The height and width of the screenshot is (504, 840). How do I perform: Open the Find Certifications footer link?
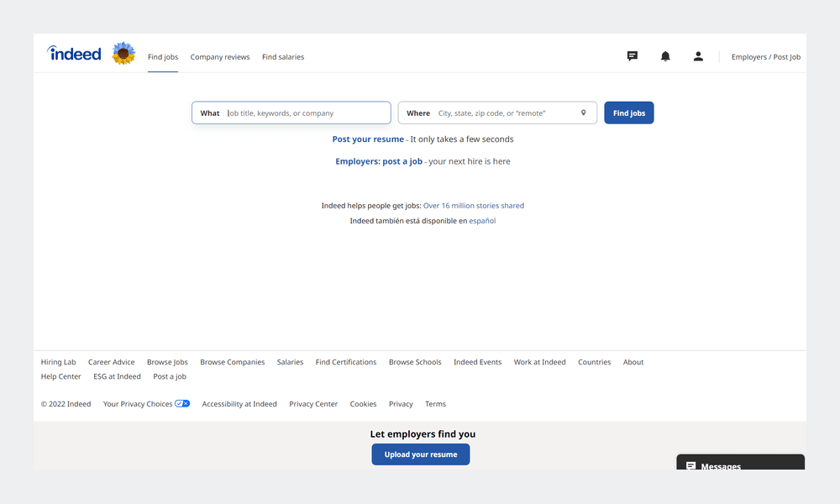pyautogui.click(x=346, y=362)
